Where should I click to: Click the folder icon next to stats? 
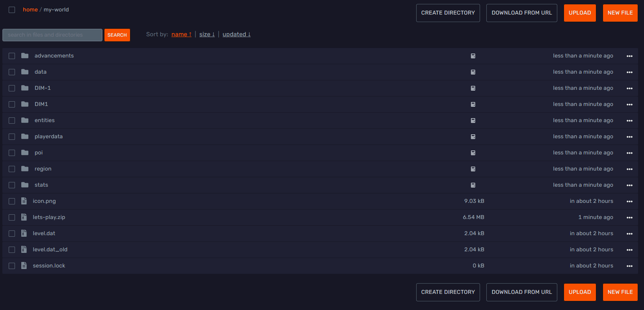[25, 185]
